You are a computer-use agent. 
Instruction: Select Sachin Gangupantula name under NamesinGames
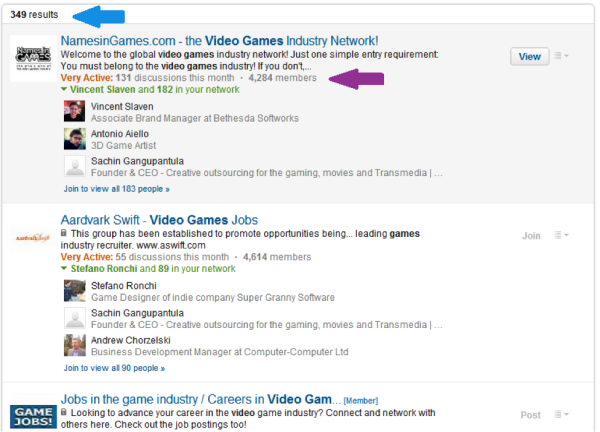(137, 161)
